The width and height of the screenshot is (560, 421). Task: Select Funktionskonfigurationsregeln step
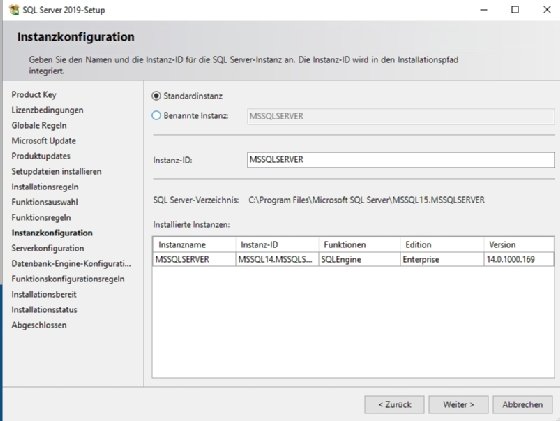(x=68, y=279)
